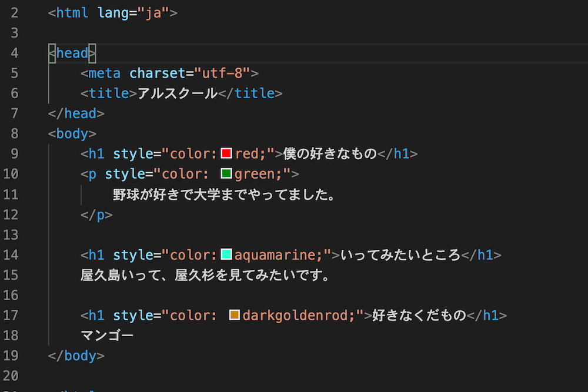Screen dimensions: 588x392
Task: Click the heading text いってみたいところ
Action: tap(400, 255)
